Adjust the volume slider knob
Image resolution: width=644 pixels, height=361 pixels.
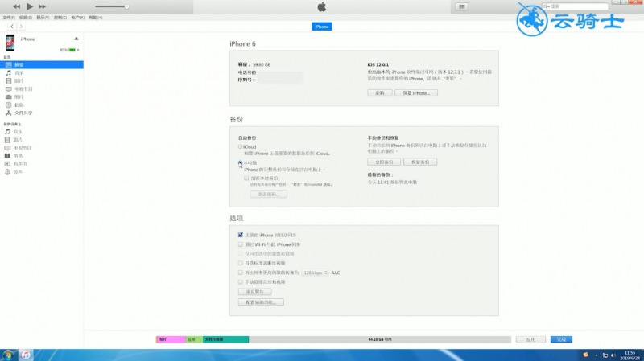tap(126, 6)
